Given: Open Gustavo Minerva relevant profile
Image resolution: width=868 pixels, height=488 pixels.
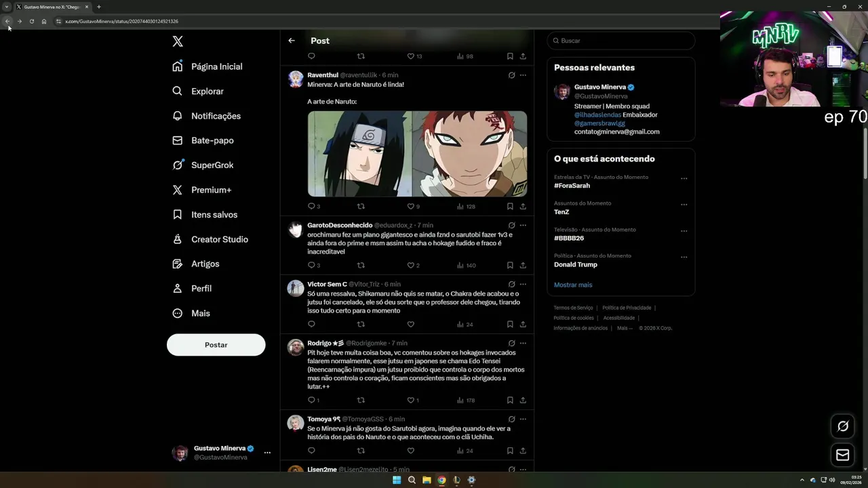Looking at the screenshot, I should click(x=600, y=87).
